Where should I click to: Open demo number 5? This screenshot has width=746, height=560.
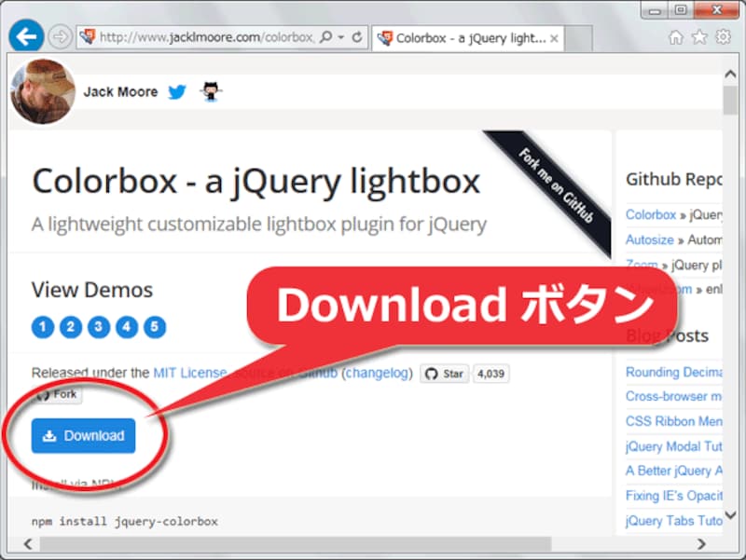tap(155, 327)
